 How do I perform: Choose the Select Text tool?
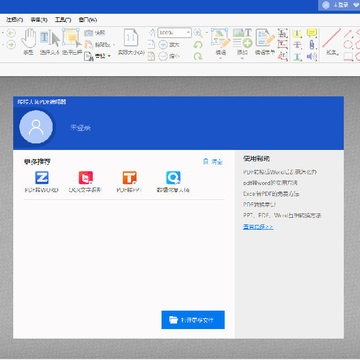click(50, 42)
